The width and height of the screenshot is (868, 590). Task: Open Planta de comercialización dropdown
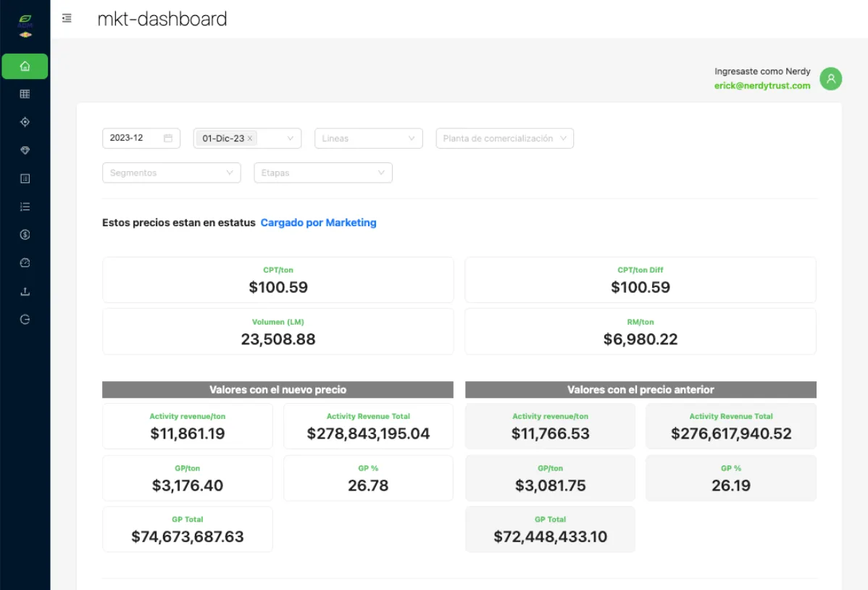tap(504, 138)
